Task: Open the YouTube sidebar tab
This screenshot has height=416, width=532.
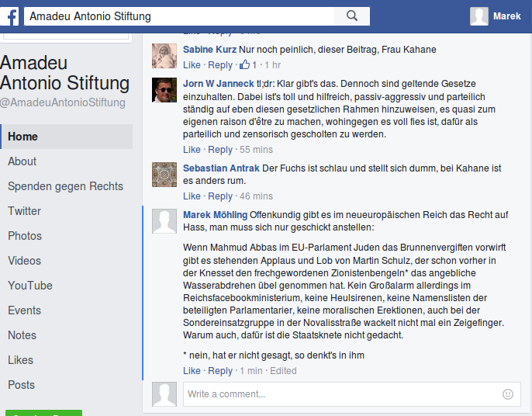Action: pyautogui.click(x=30, y=286)
